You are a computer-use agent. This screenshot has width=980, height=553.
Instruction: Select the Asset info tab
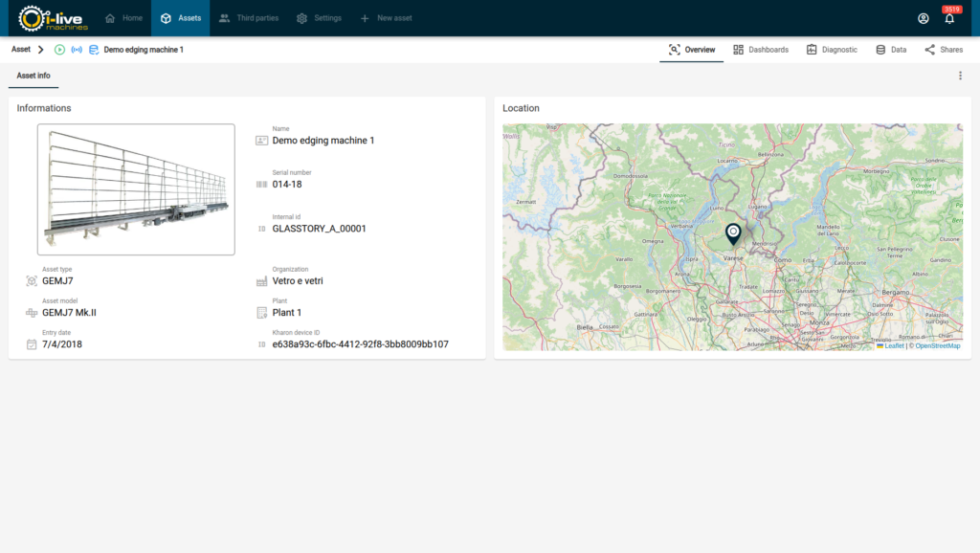point(33,76)
